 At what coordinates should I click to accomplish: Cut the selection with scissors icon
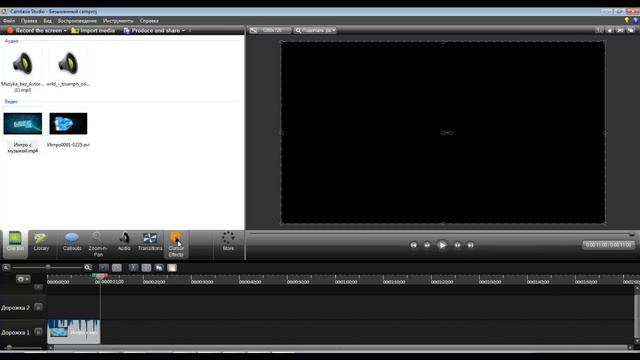pos(133,268)
